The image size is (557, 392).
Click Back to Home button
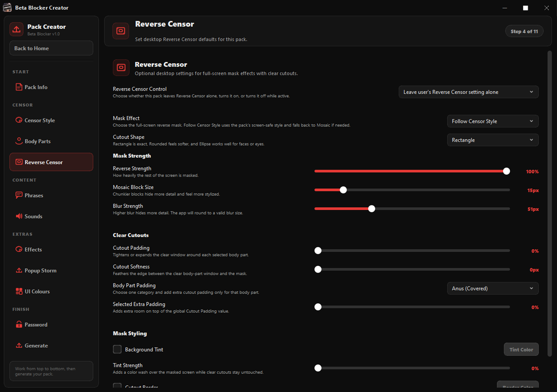pos(51,48)
